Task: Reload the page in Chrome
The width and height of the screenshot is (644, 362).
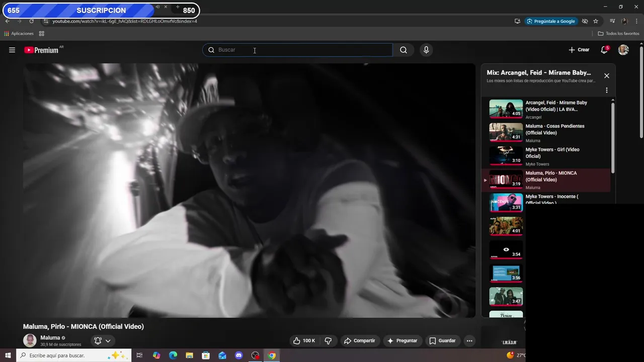Action: click(31, 21)
